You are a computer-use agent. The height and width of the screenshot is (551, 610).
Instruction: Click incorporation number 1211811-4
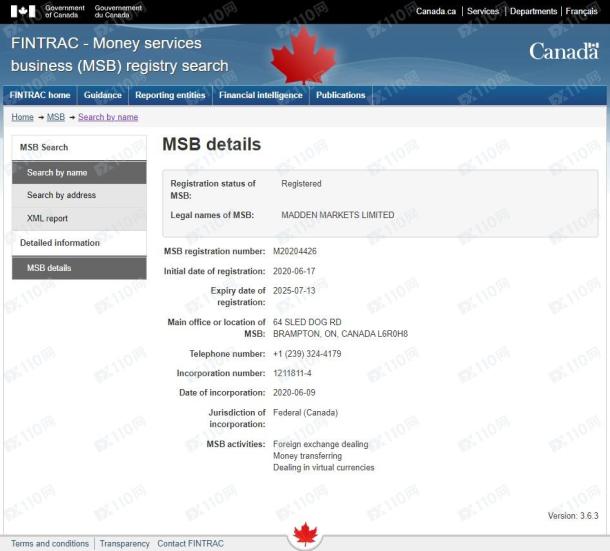click(x=292, y=373)
